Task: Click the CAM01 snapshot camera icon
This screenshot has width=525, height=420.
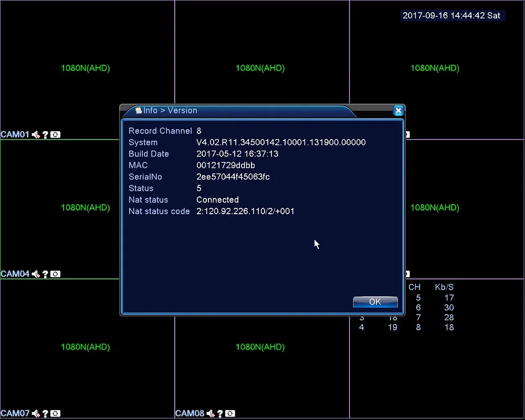Action: (x=55, y=134)
